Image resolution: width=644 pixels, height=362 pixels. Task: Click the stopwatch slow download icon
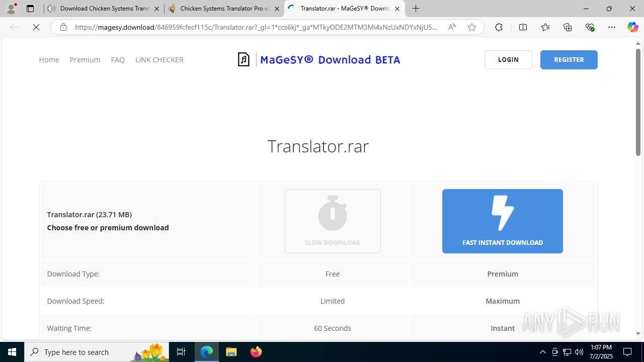333,213
